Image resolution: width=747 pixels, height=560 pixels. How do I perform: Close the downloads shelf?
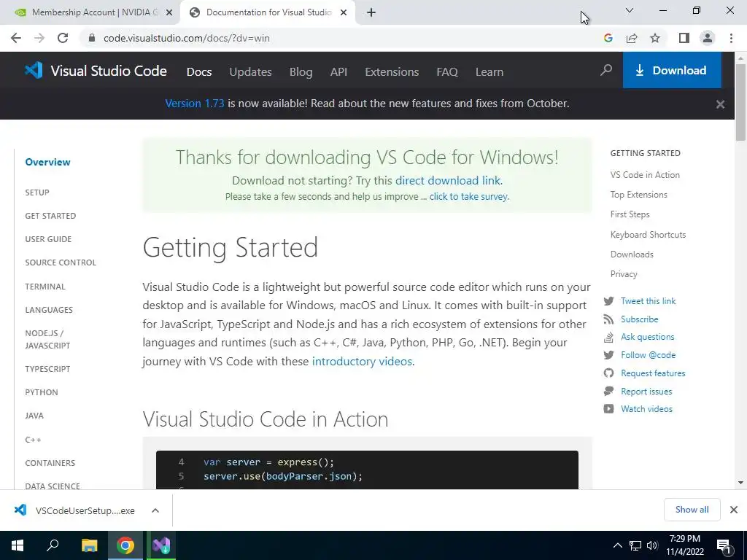pyautogui.click(x=734, y=510)
